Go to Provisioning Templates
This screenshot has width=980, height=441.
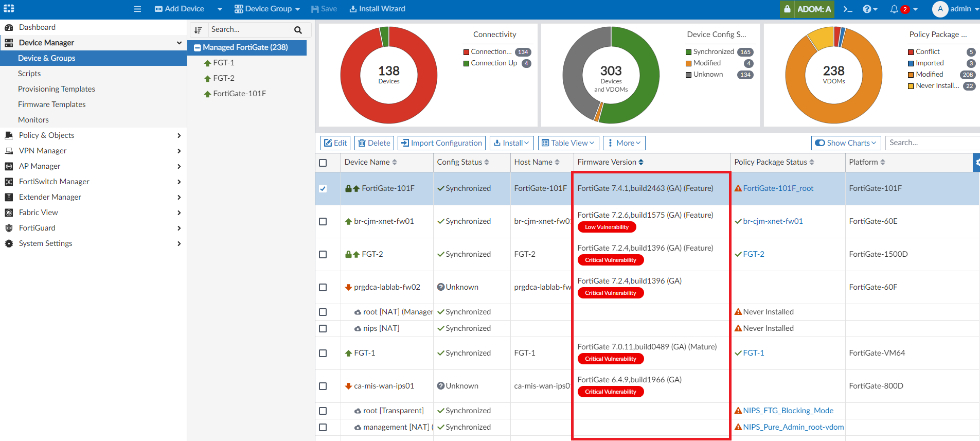(57, 89)
